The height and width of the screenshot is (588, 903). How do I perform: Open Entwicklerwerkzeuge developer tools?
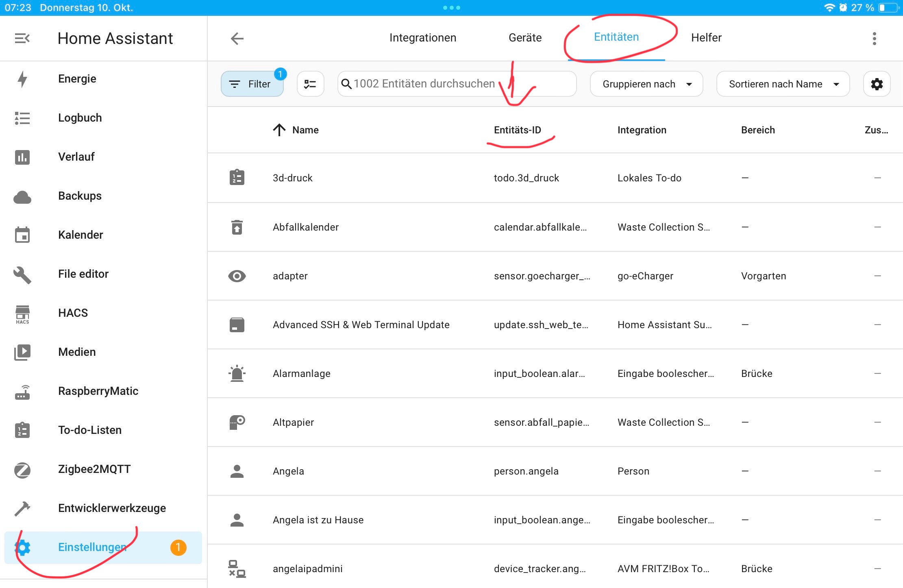click(x=112, y=508)
